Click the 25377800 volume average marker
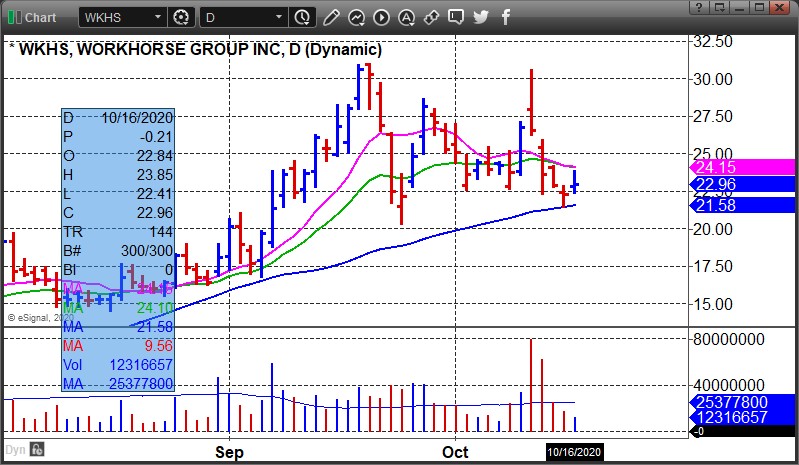The width and height of the screenshot is (799, 465). click(742, 402)
